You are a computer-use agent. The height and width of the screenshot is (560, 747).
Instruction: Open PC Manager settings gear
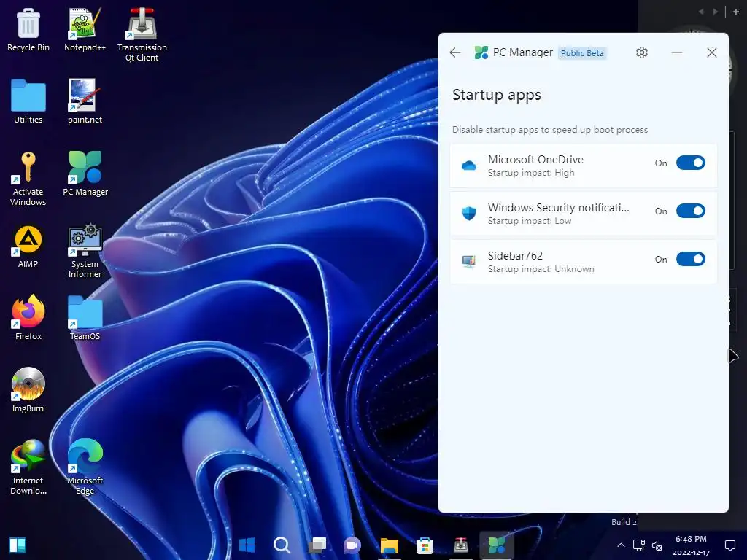click(x=642, y=52)
